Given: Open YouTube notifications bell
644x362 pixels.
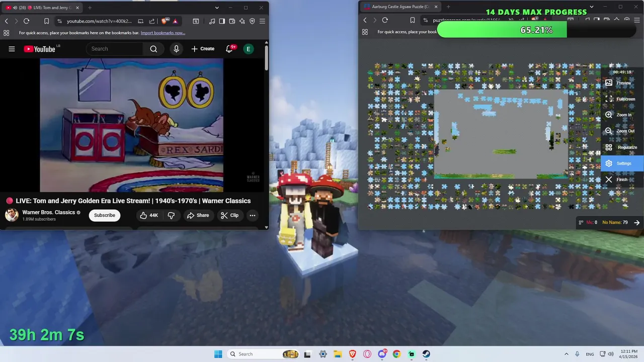Looking at the screenshot, I should click(229, 49).
